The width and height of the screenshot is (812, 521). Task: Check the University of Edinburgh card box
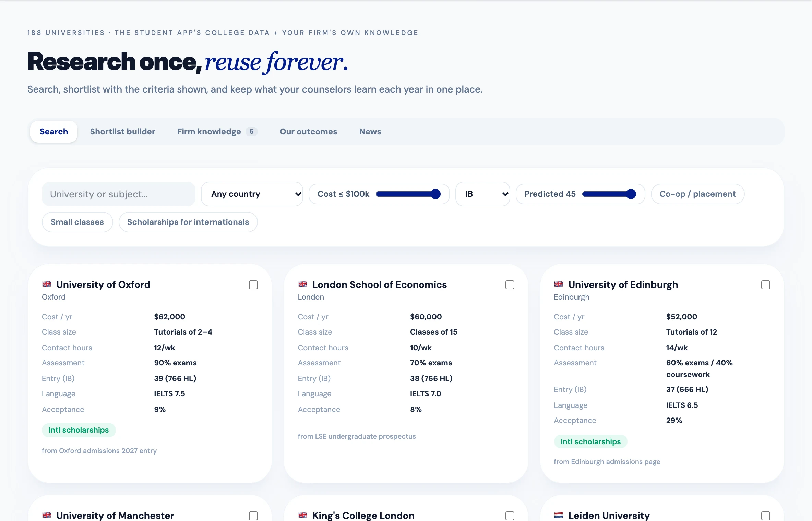pos(766,285)
